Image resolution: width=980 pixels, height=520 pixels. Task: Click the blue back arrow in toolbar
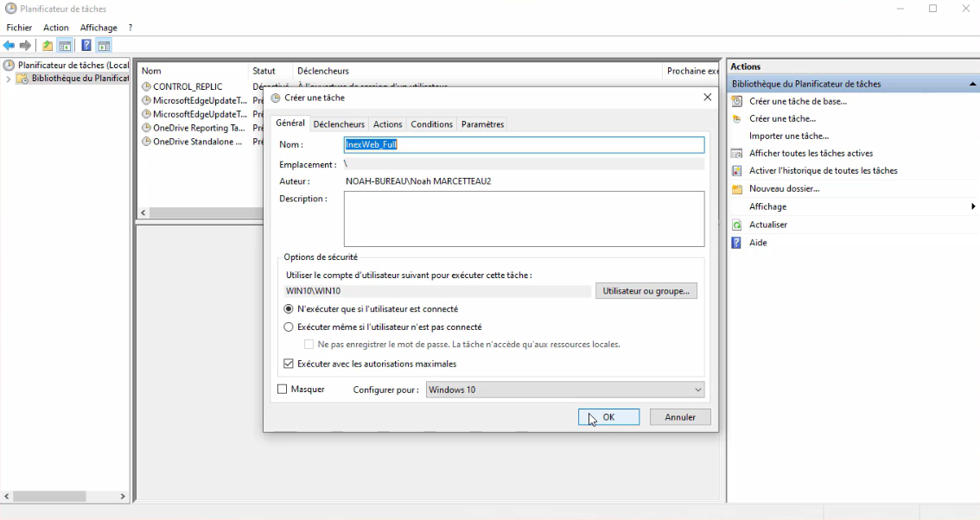pos(9,46)
